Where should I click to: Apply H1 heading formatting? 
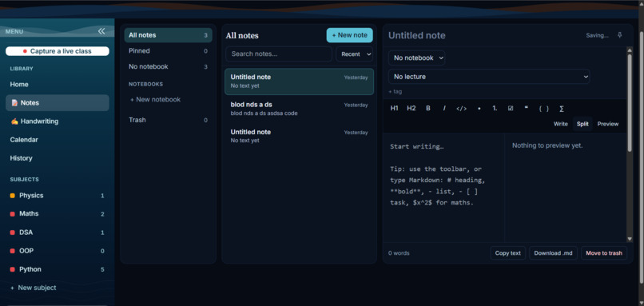[x=394, y=109]
